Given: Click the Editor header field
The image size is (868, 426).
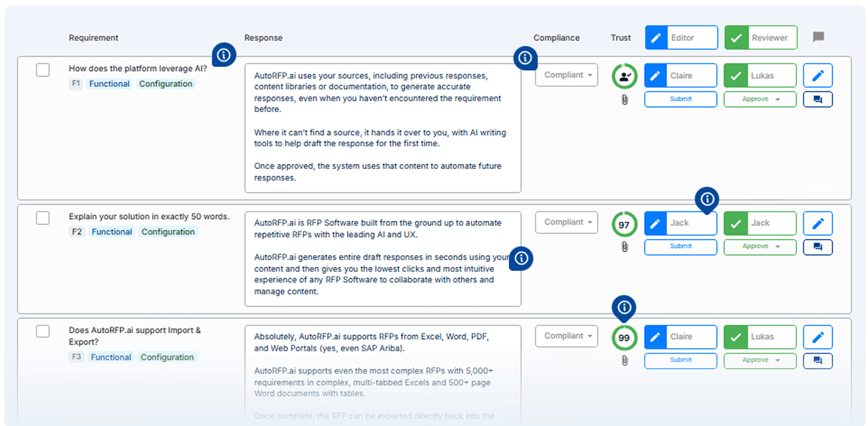Looking at the screenshot, I should pos(682,38).
